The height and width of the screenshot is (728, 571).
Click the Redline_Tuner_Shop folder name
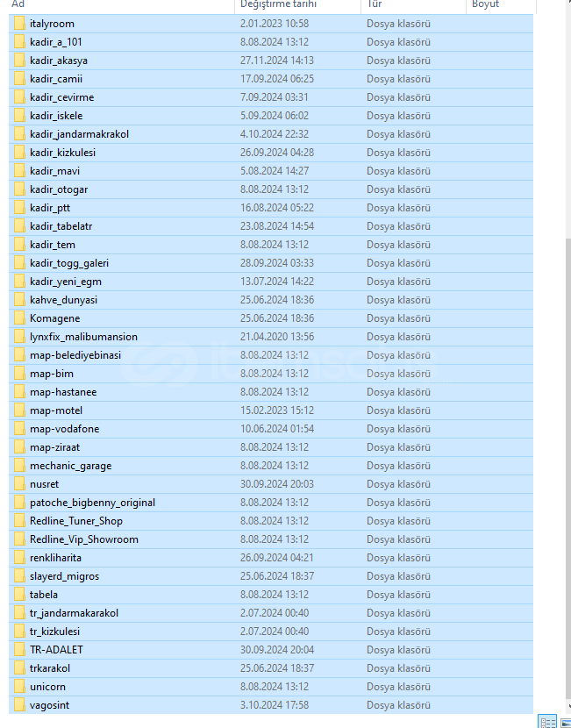(76, 521)
